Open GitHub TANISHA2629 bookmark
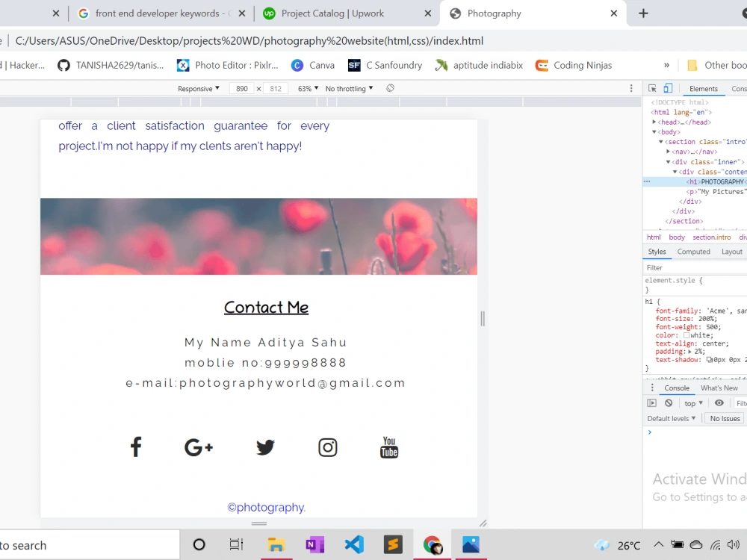 tap(111, 65)
